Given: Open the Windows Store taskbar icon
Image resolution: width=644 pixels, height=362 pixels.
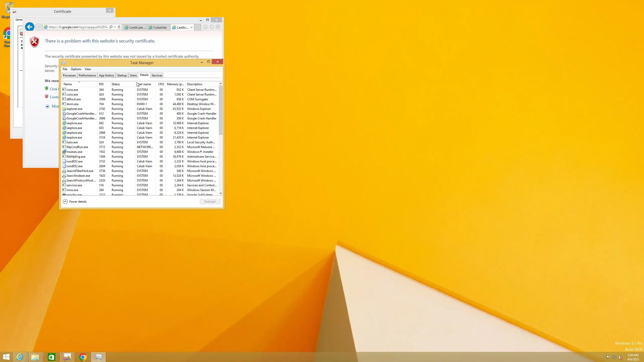Looking at the screenshot, I should [x=51, y=357].
